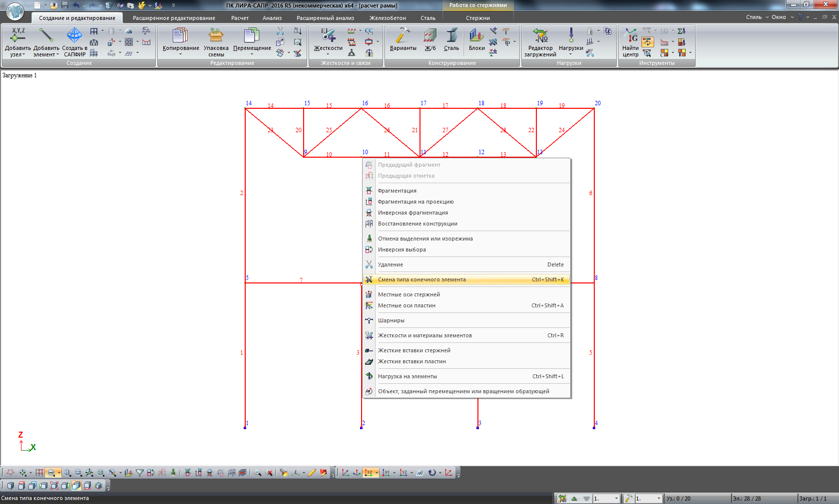Click the Загр.: 1 / 1 status field
The height and width of the screenshot is (504, 839).
click(x=818, y=498)
